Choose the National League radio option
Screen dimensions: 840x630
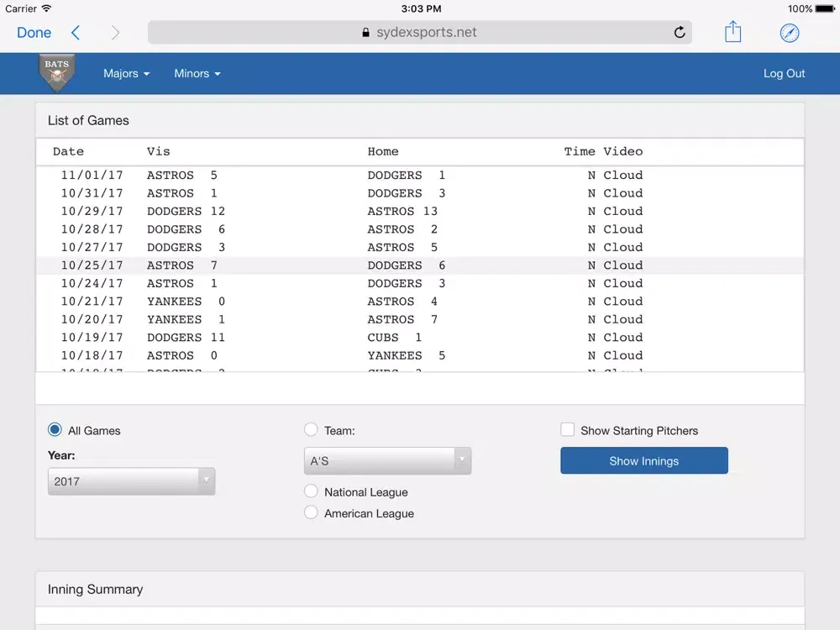point(311,491)
